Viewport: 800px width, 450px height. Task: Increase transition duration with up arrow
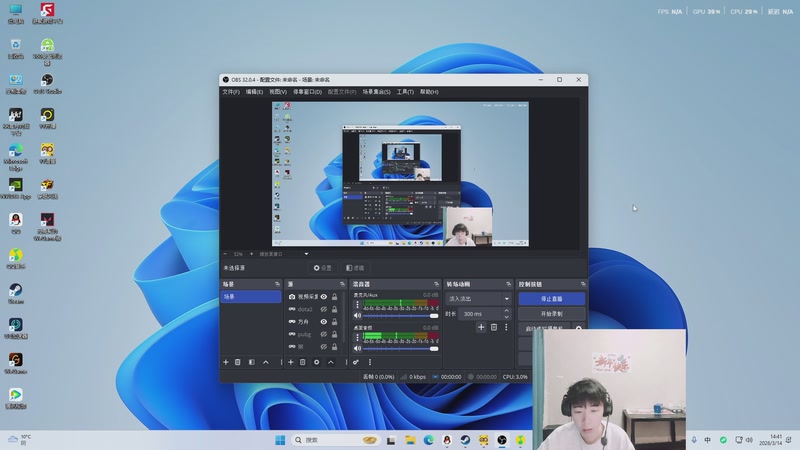(x=506, y=311)
